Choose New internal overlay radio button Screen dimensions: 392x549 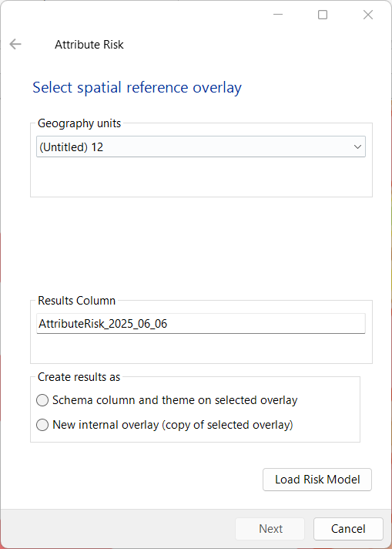pyautogui.click(x=42, y=425)
